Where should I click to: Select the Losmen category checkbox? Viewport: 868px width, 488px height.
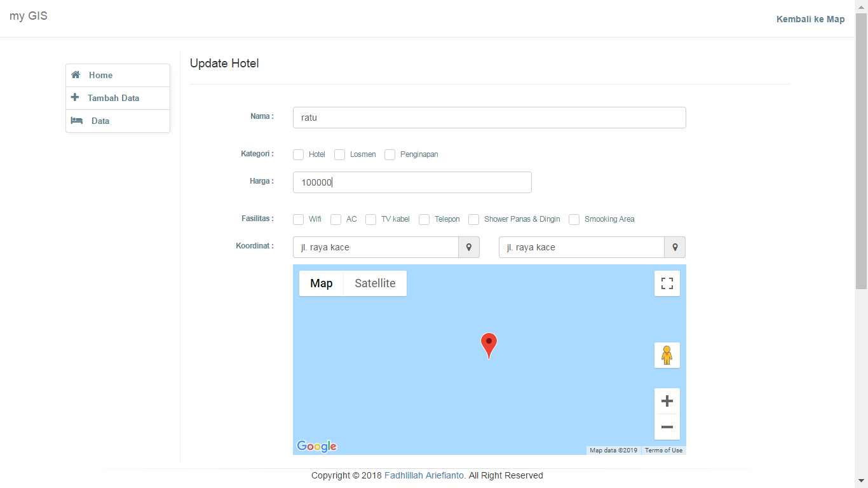339,154
